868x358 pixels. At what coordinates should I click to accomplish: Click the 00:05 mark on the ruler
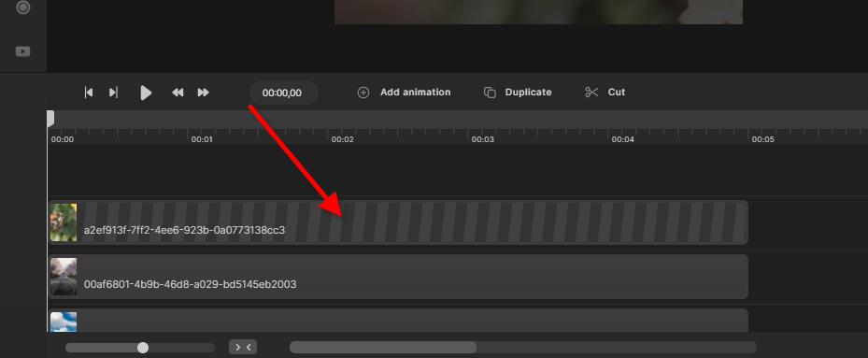pyautogui.click(x=762, y=139)
